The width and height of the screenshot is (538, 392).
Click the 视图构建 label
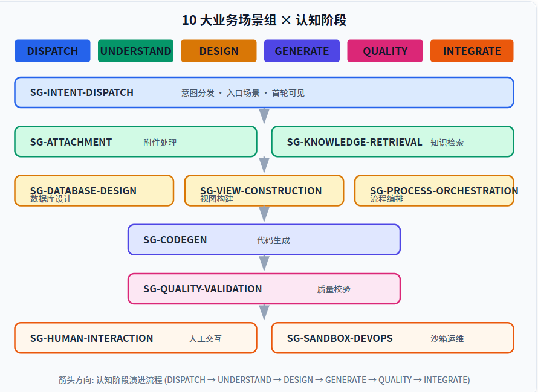tap(216, 199)
